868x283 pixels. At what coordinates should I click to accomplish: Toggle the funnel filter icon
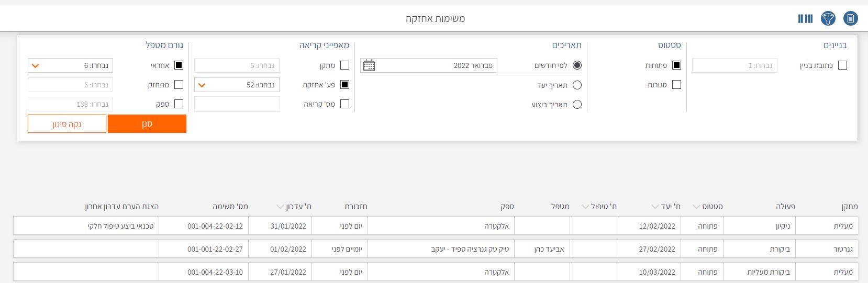[x=828, y=19]
